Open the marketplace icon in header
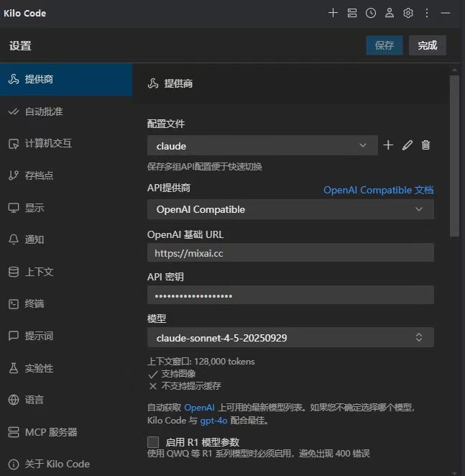Image resolution: width=465 pixels, height=476 pixels. click(x=351, y=13)
